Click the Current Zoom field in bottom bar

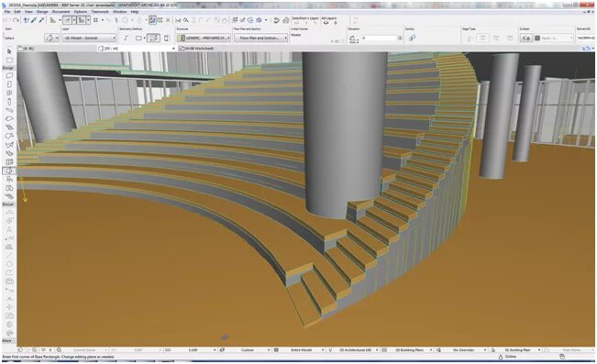pos(84,349)
